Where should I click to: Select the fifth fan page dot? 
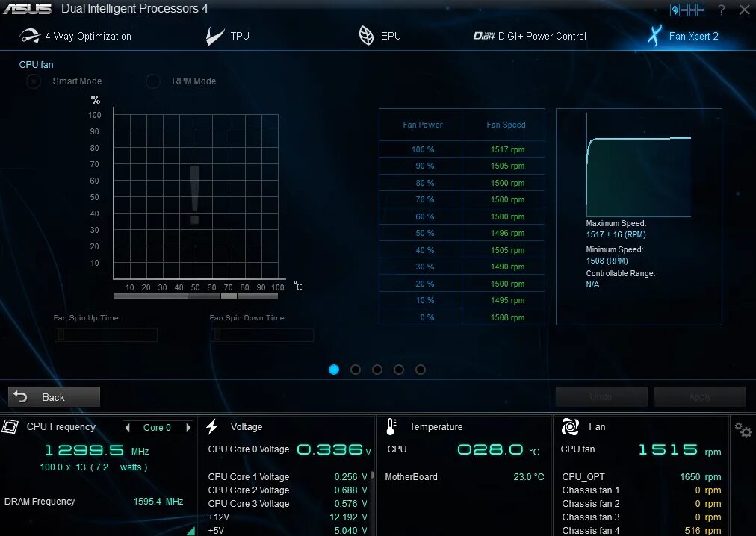421,370
